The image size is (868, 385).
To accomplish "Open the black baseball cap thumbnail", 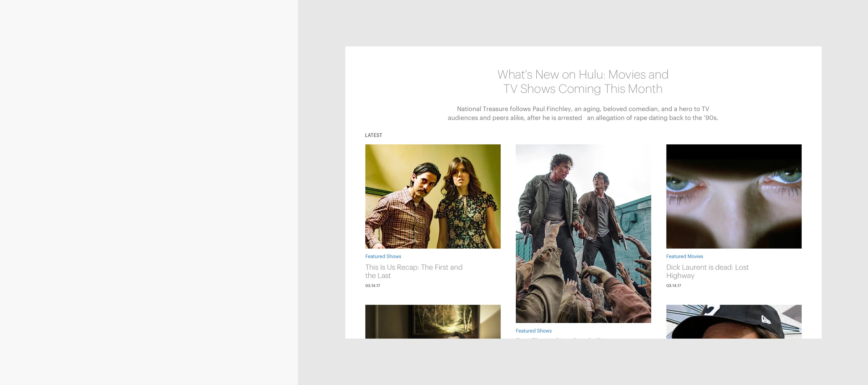I will coord(734,322).
